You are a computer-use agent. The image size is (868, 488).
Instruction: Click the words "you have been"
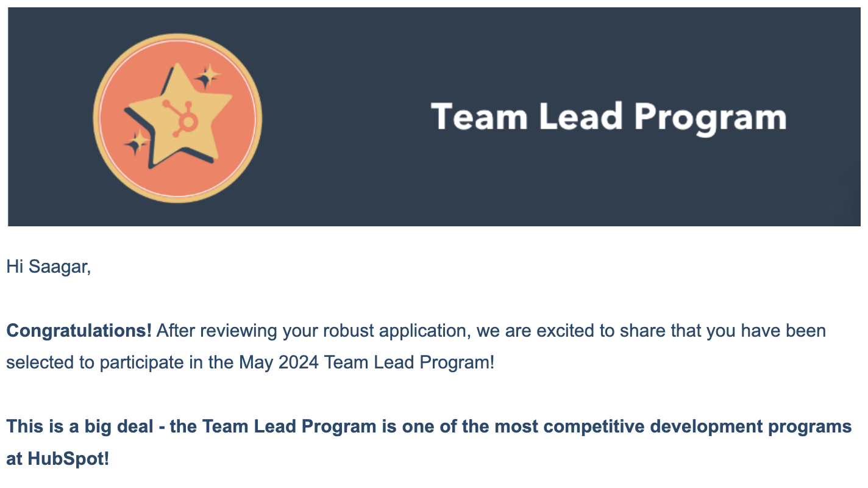pos(767,331)
